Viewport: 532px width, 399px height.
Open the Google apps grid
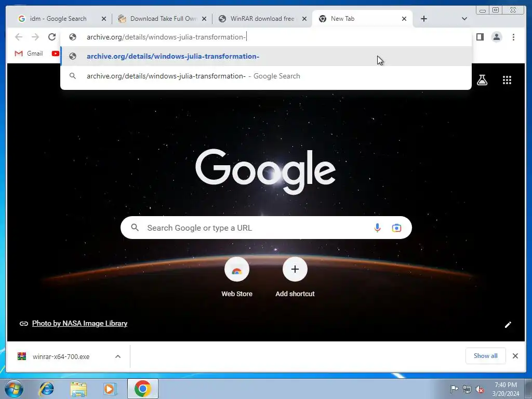coord(507,80)
